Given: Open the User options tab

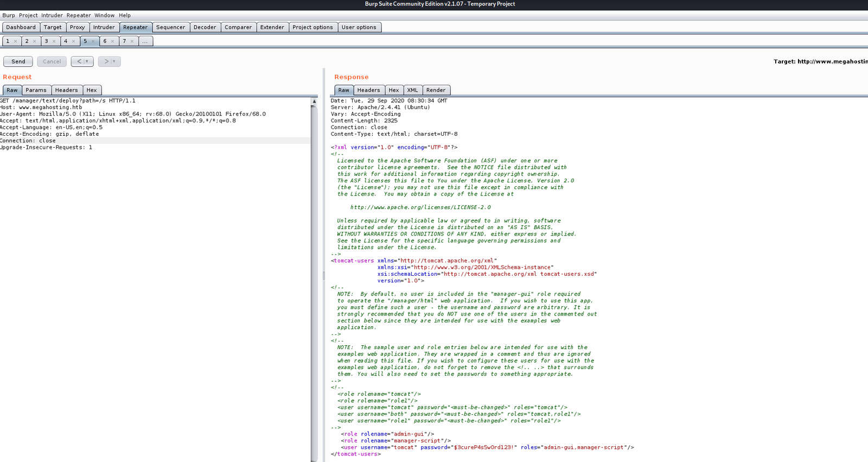Looking at the screenshot, I should [x=359, y=27].
